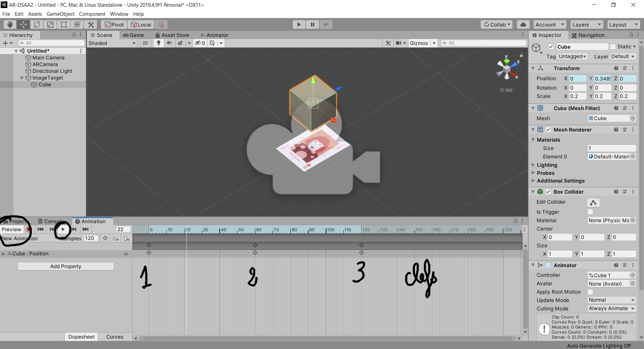Open the GameObject menu
The height and width of the screenshot is (349, 644).
point(60,14)
